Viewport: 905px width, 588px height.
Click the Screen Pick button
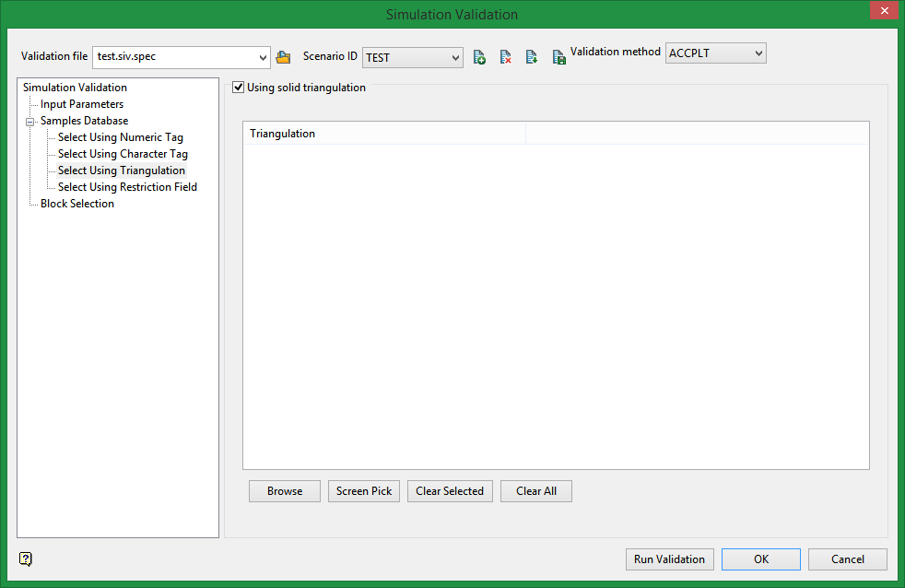(364, 491)
